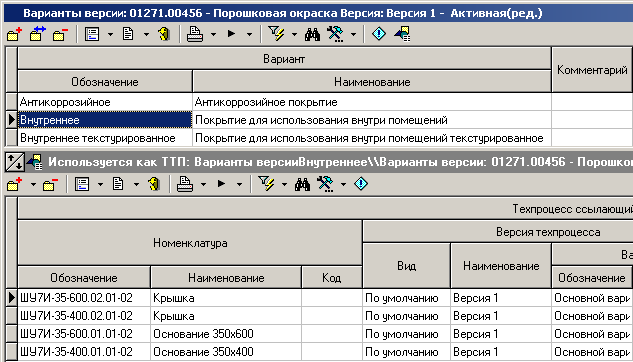Expand add-folder dropdown arrow in lower toolbar
Image resolution: width=633 pixels, height=362 pixels.
click(33, 185)
